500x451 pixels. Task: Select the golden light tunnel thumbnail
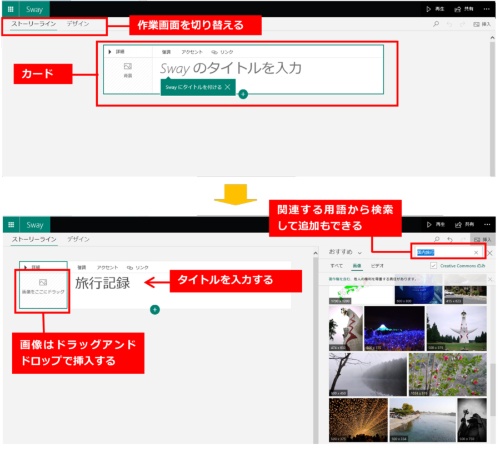pos(358,420)
